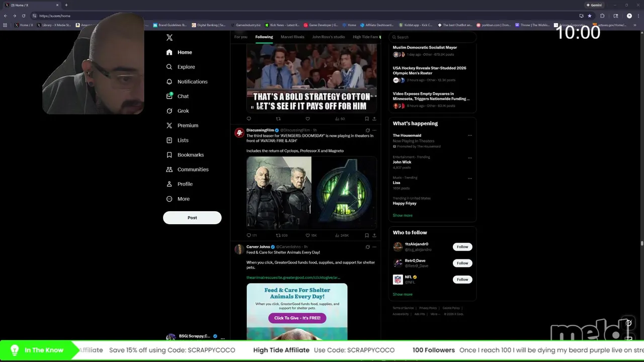This screenshot has height=362, width=644.
Task: Open the Kick News bookmark
Action: click(x=282, y=25)
